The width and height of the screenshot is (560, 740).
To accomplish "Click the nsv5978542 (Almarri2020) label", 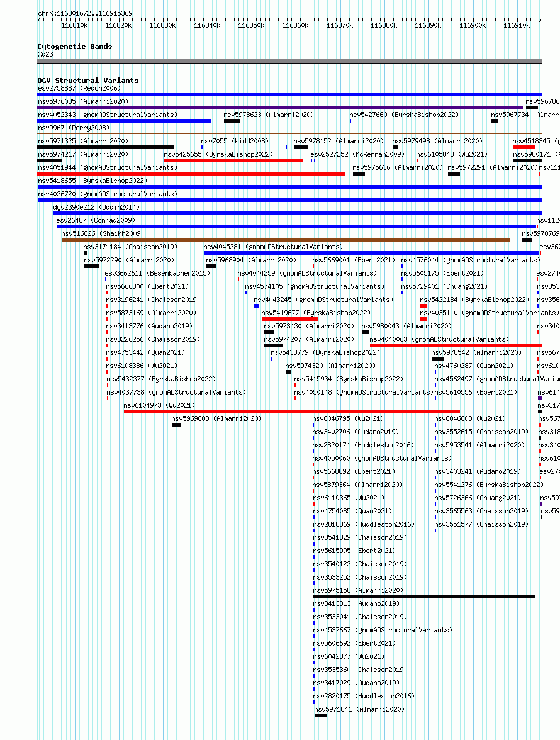I will coord(476,352).
